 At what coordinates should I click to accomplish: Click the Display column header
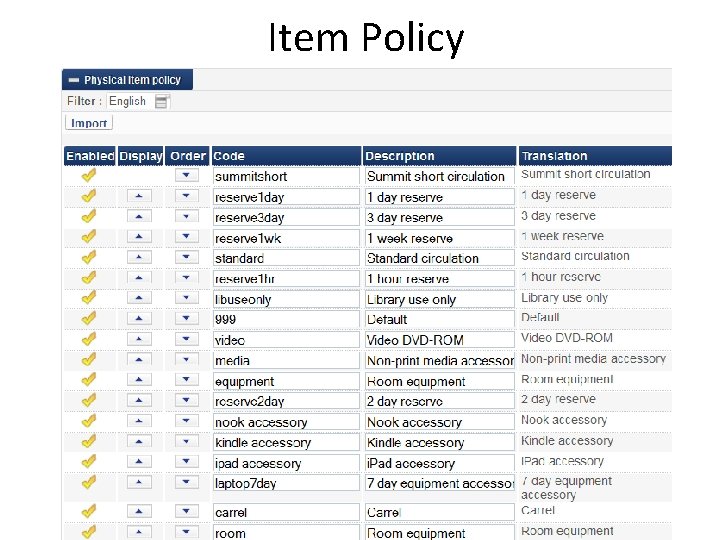click(x=140, y=156)
